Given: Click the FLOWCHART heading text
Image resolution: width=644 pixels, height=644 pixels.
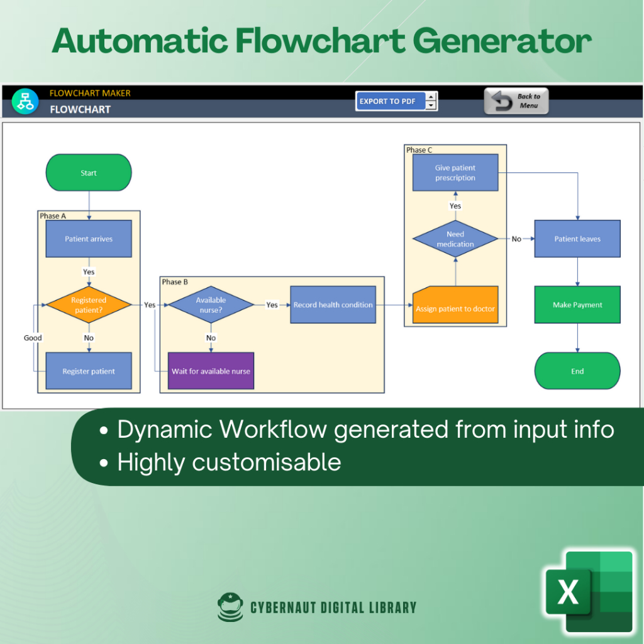Looking at the screenshot, I should pos(80,109).
